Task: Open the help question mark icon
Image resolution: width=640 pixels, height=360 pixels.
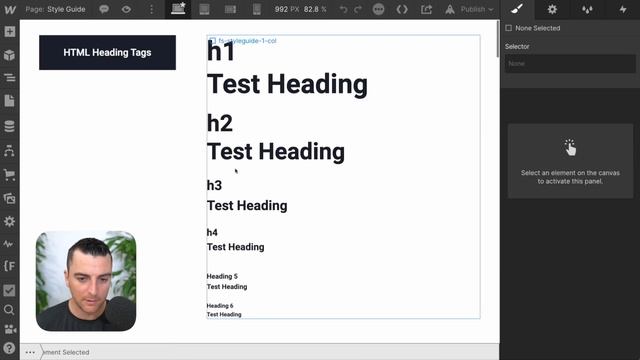Action: [9, 348]
